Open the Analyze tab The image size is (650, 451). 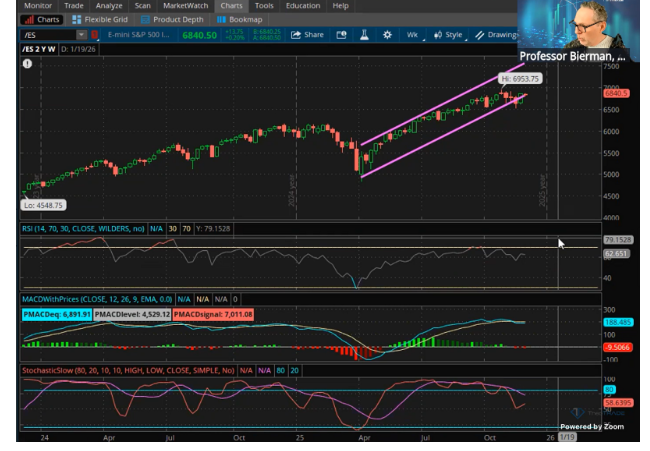coord(109,5)
